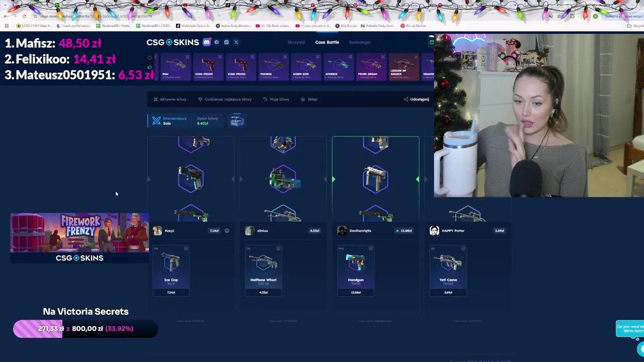Switch to the Case Battle tab
Image resolution: width=644 pixels, height=362 pixels.
[327, 42]
